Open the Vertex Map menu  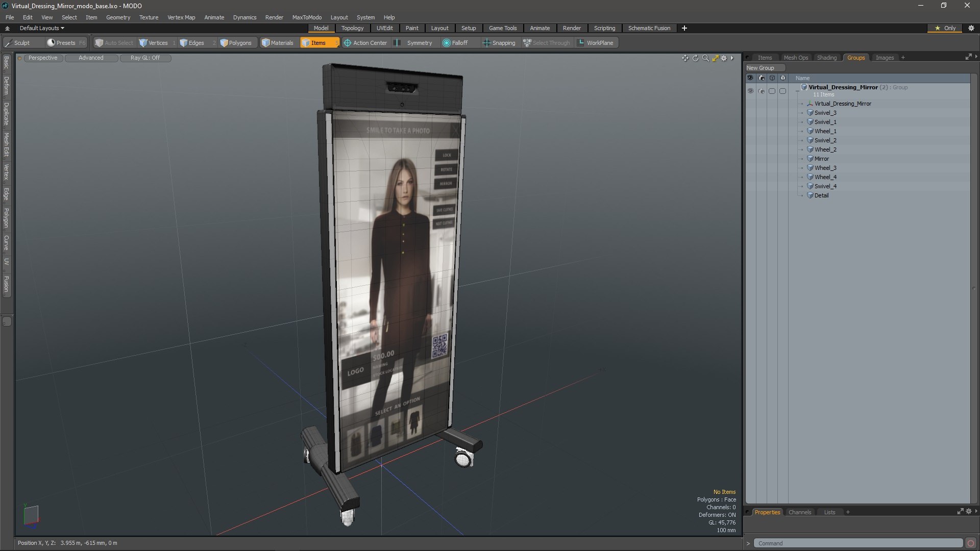tap(181, 17)
